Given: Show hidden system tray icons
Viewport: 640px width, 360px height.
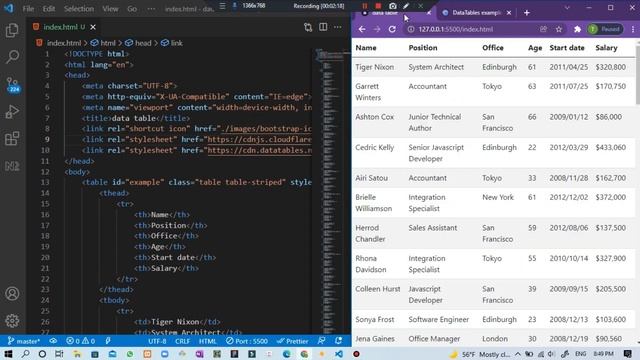Looking at the screenshot, I should click(x=518, y=354).
